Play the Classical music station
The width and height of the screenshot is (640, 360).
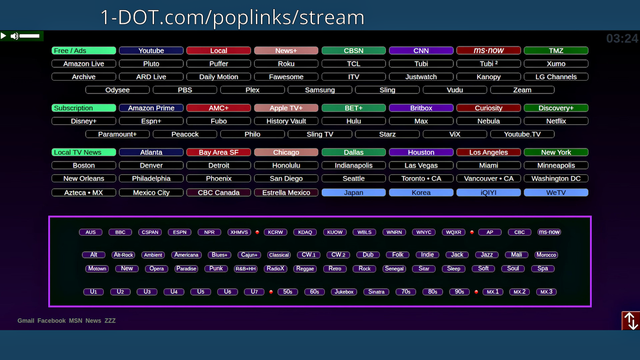tap(279, 255)
